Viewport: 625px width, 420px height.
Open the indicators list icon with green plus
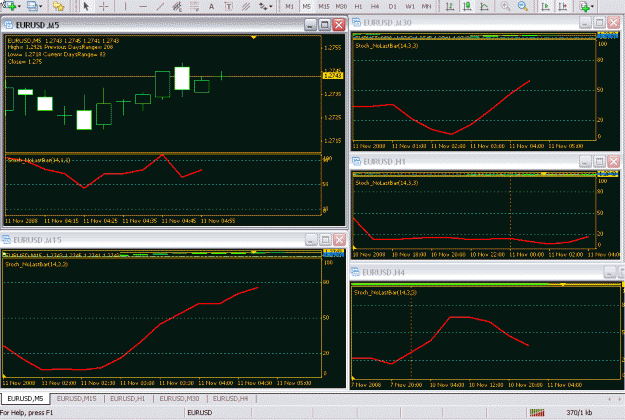(x=584, y=6)
